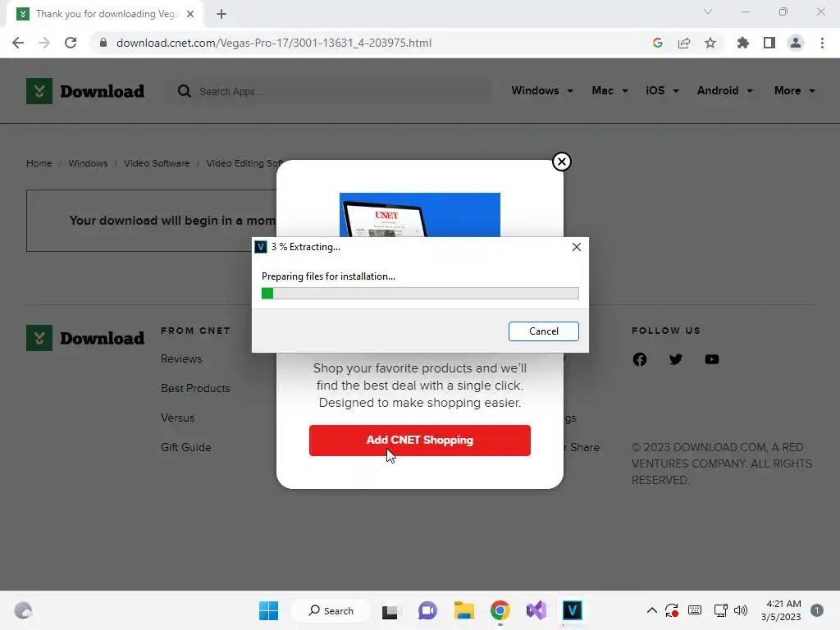840x630 pixels.
Task: Open Visual Studio from the taskbar
Action: tap(536, 610)
